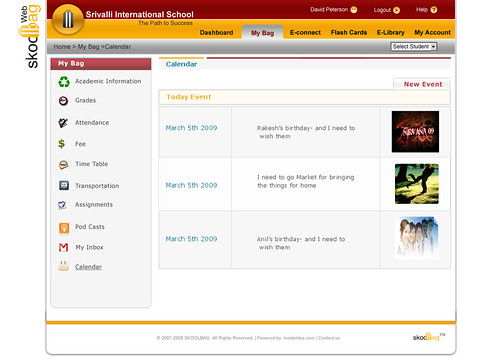Click the Srivalli International School title
500x364 pixels.
point(139,14)
